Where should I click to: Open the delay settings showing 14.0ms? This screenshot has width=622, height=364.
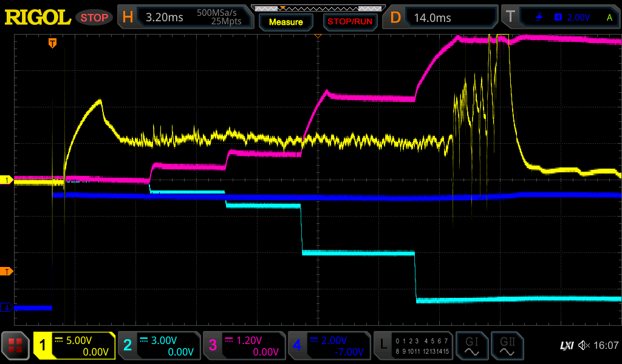pos(442,18)
